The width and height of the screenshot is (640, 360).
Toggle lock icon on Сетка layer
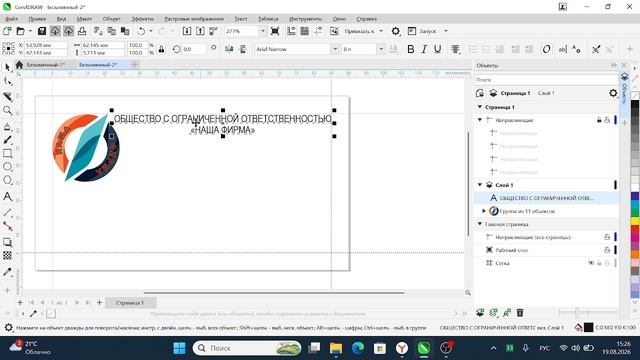point(599,263)
